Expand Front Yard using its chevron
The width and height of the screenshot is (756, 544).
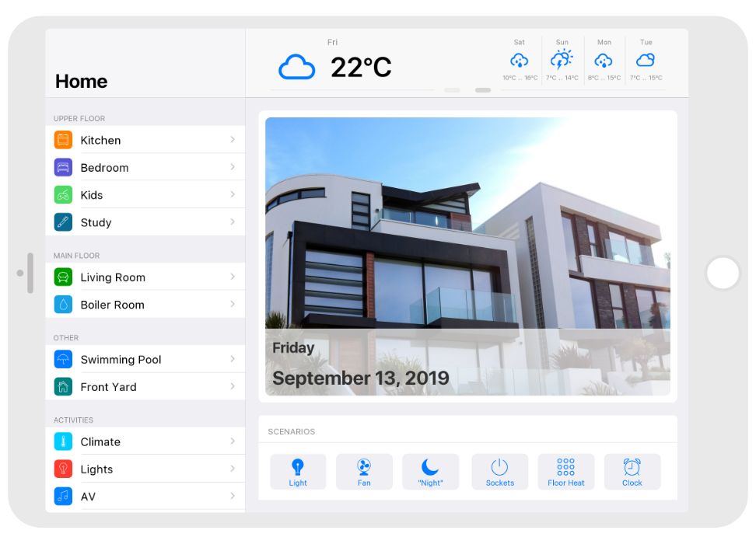pos(233,386)
